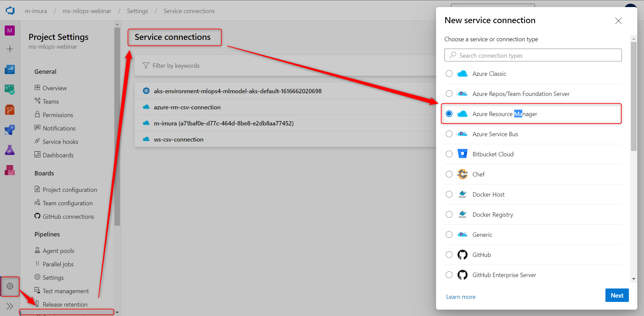Select the Docker Host radio button
The height and width of the screenshot is (316, 644).
[449, 194]
